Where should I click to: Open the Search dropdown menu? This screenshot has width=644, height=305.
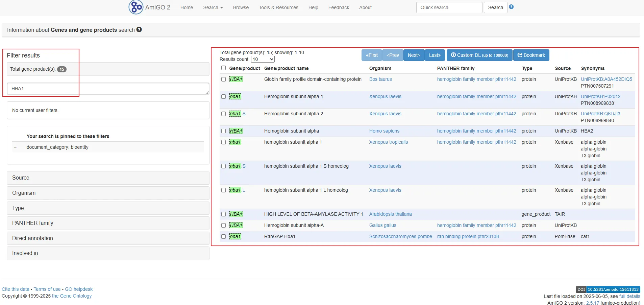[x=213, y=7]
